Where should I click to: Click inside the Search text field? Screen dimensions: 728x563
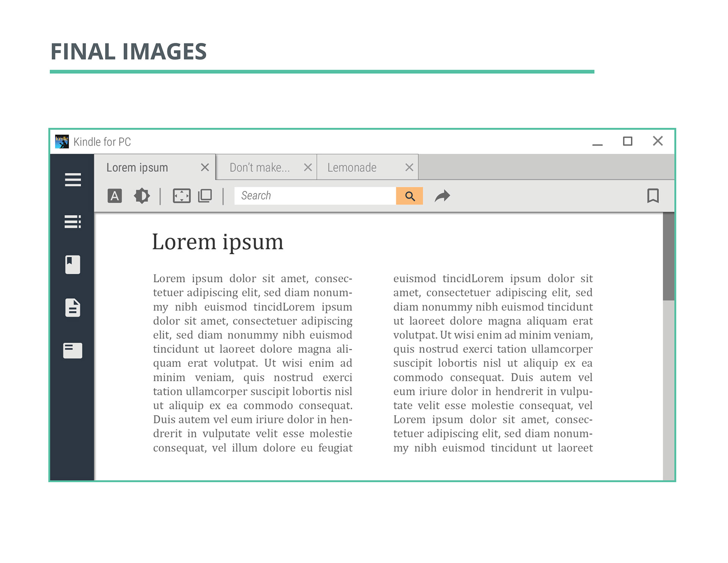click(315, 196)
